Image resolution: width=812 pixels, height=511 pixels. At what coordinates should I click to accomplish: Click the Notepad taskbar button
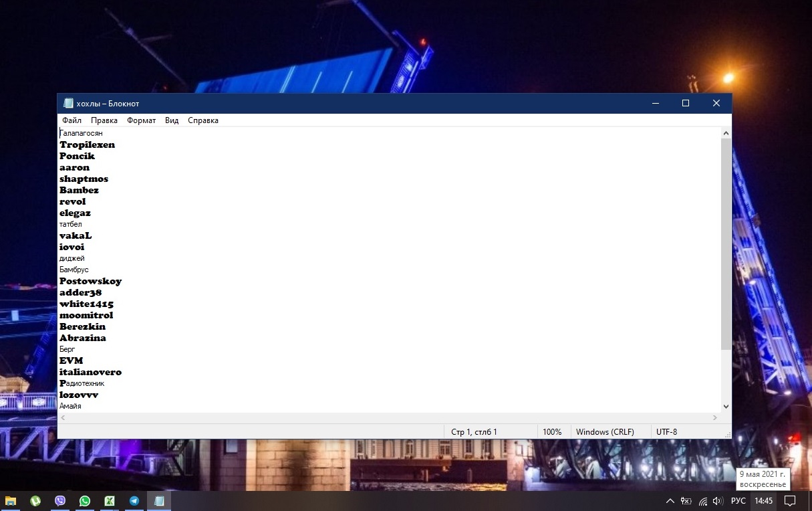click(x=159, y=501)
